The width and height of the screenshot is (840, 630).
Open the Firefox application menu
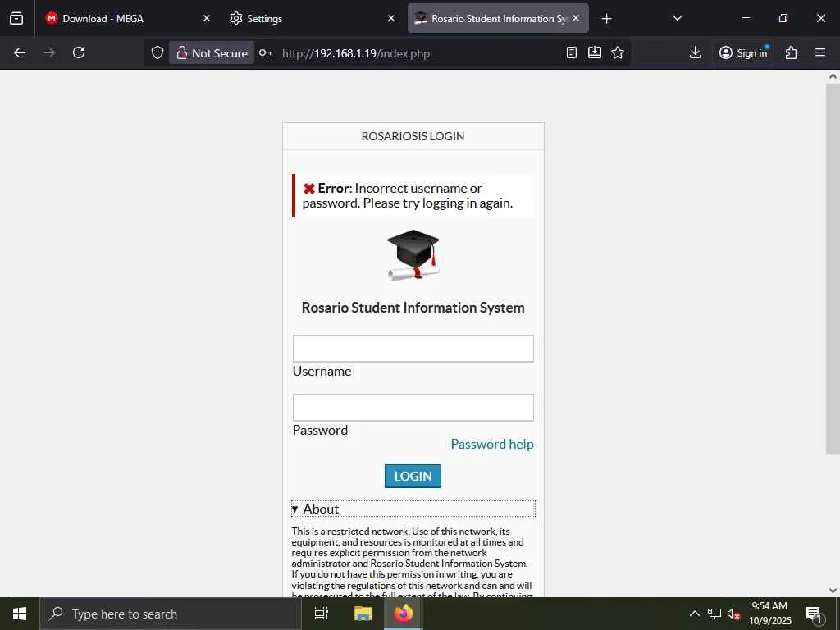[x=820, y=52]
